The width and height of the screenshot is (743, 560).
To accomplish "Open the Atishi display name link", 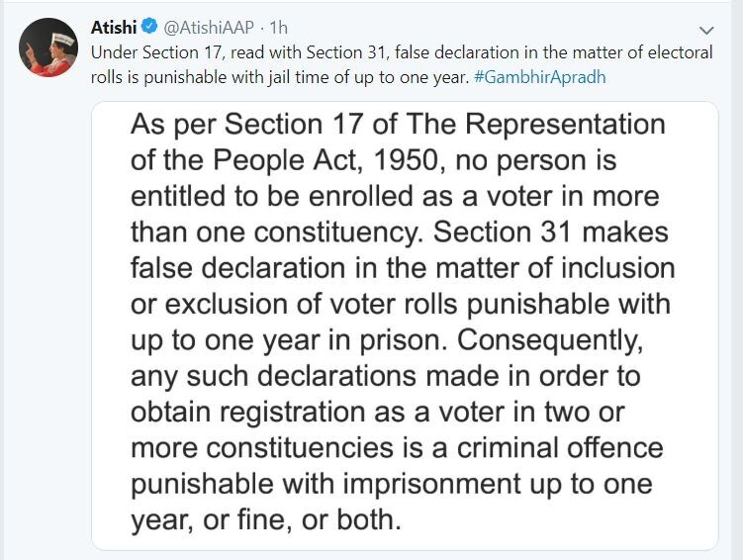I will (114, 28).
